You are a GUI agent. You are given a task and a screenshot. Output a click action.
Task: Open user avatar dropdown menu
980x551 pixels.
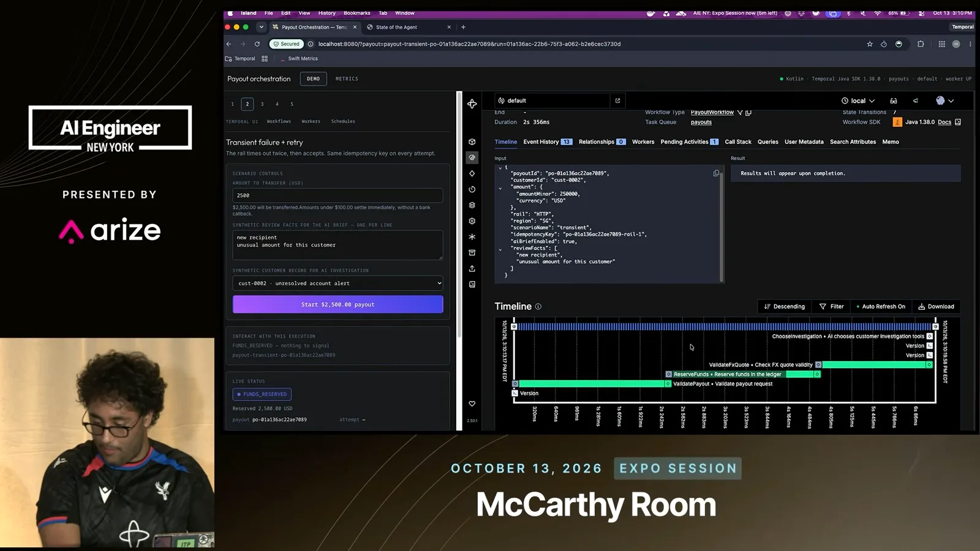point(944,100)
